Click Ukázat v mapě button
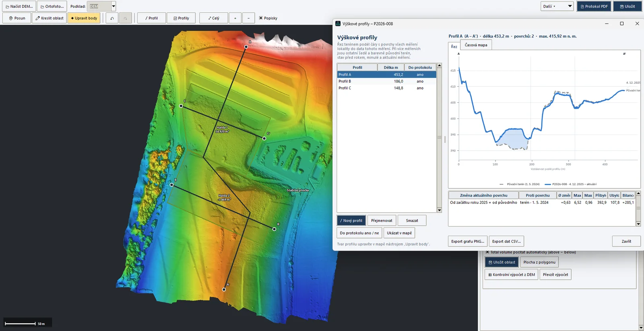The image size is (644, 331). 399,233
